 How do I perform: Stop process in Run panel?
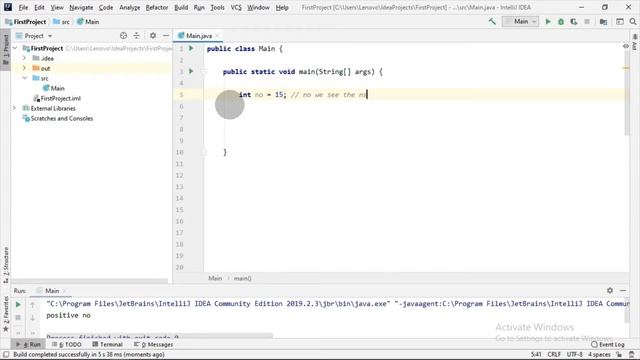(18, 317)
